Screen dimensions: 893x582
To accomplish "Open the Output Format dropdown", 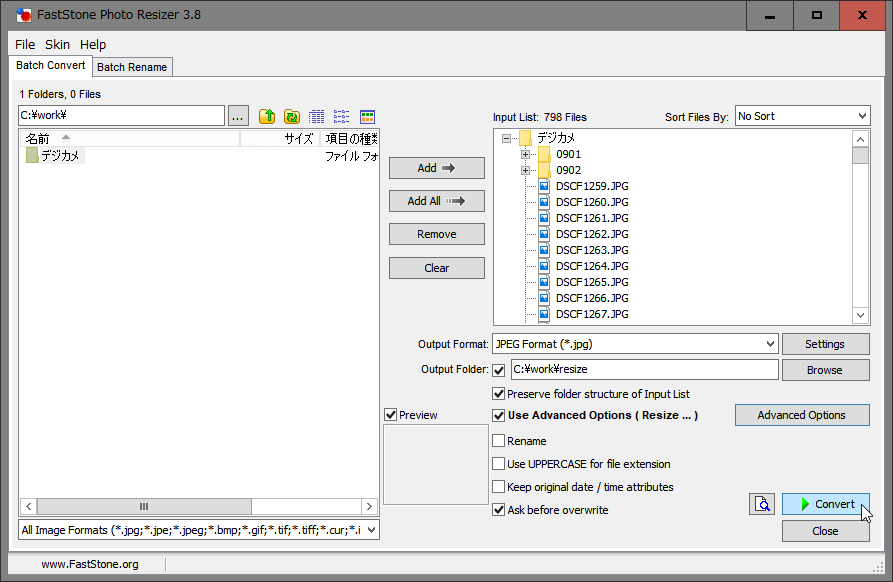I will (635, 344).
